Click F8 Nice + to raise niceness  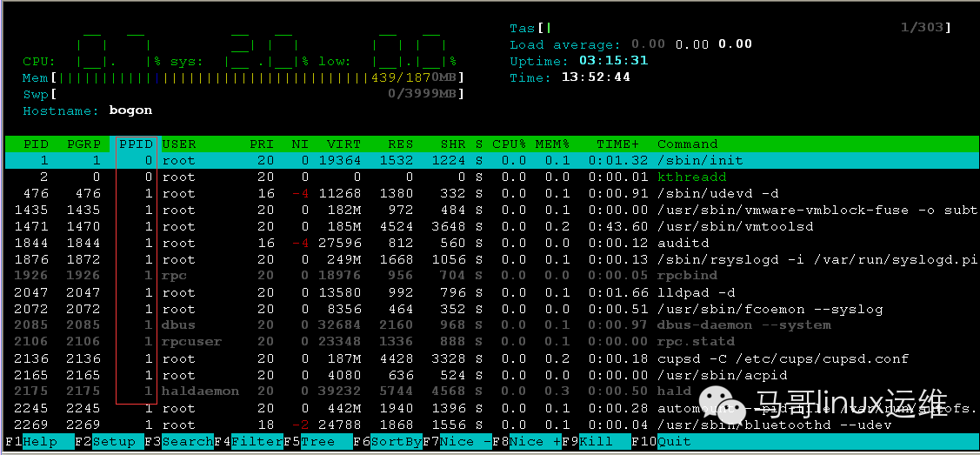(x=527, y=442)
